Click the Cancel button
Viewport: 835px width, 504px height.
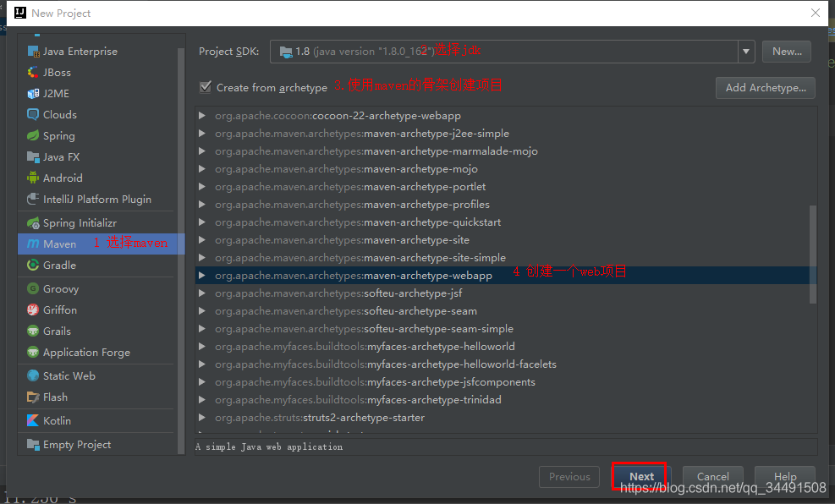pos(713,476)
